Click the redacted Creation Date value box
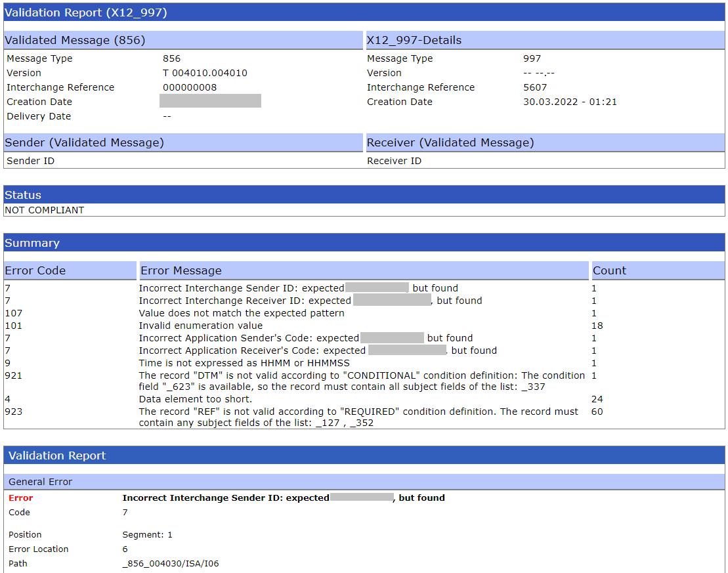 (x=210, y=101)
